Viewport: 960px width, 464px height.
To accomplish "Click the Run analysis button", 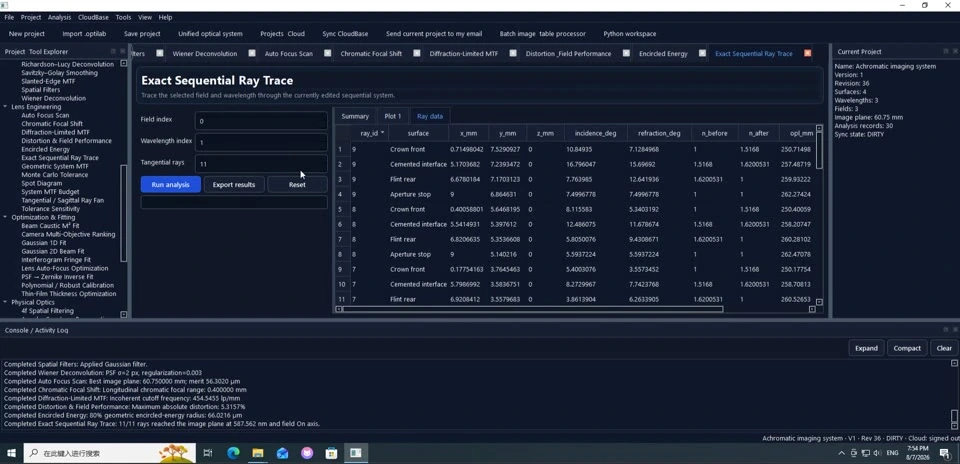I will tap(171, 184).
